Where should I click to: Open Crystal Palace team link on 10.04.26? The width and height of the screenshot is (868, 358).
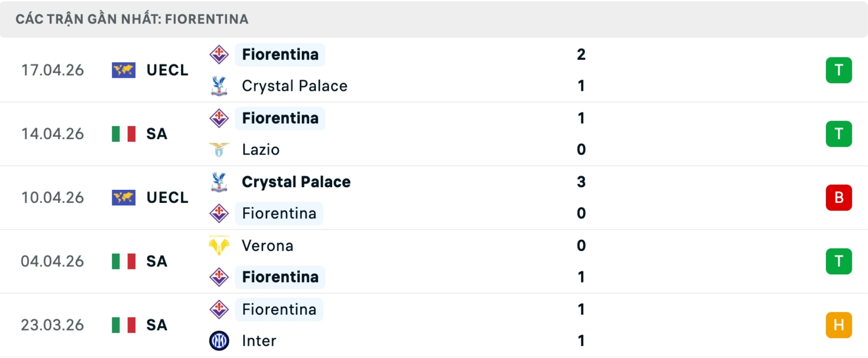click(x=296, y=182)
